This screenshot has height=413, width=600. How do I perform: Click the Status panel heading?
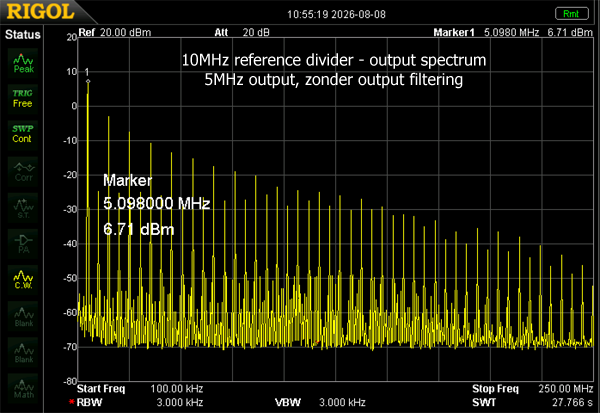tap(23, 34)
